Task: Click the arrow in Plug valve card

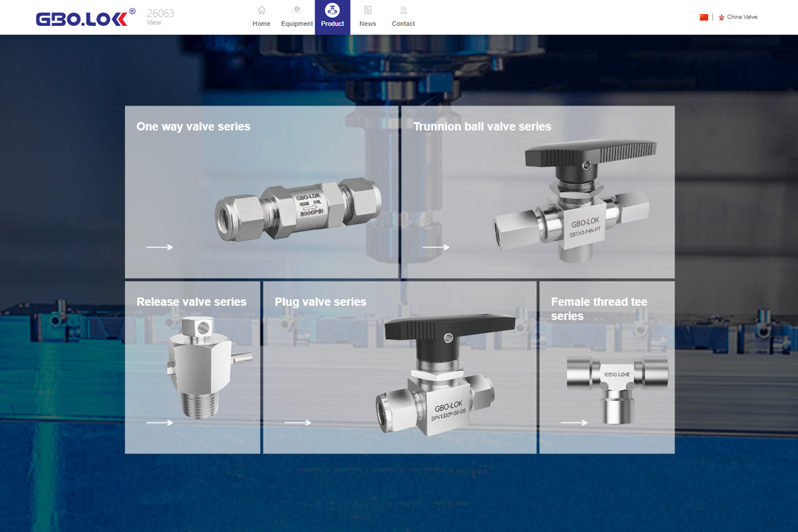Action: click(297, 422)
